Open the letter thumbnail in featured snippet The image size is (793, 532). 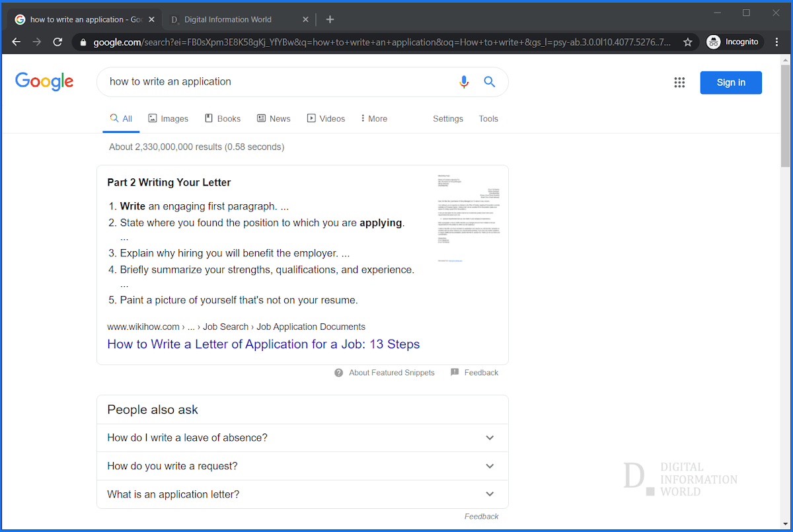pos(468,218)
